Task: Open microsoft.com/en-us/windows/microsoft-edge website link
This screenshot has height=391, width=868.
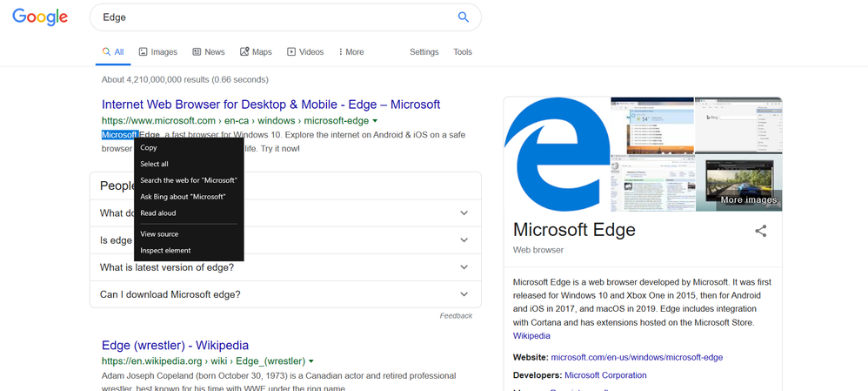Action: click(637, 358)
